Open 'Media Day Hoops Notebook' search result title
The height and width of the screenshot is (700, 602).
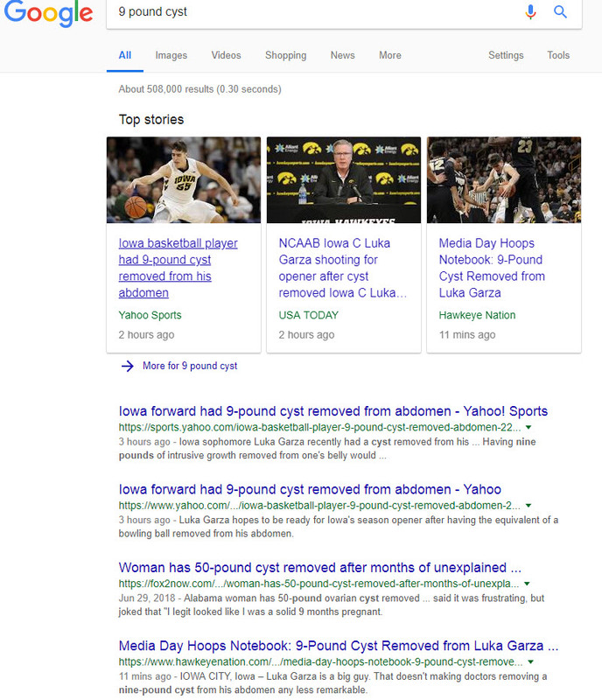pos(339,646)
